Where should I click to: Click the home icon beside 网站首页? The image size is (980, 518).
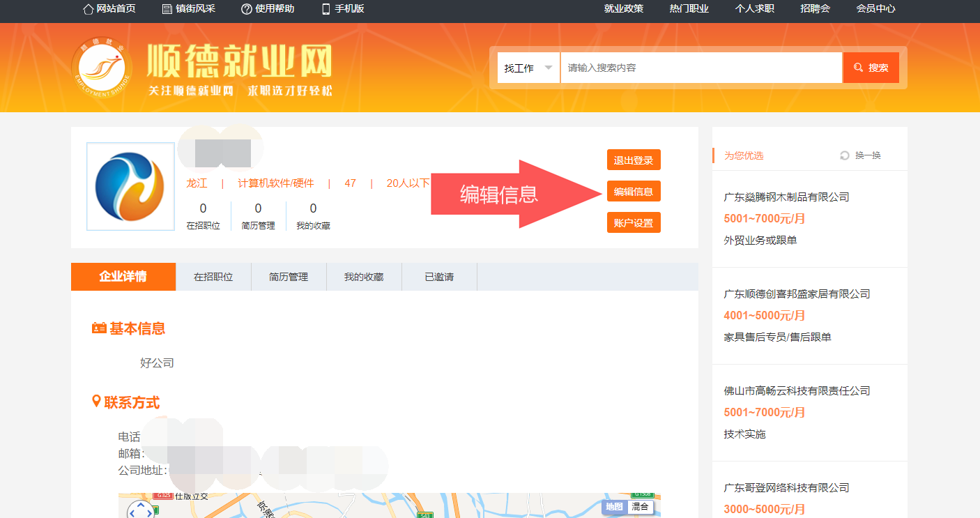tap(88, 9)
